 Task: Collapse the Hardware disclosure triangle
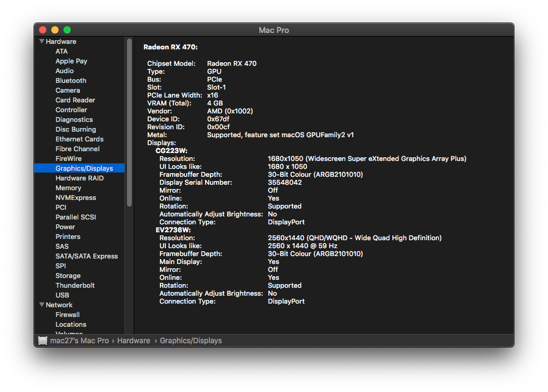tap(42, 41)
